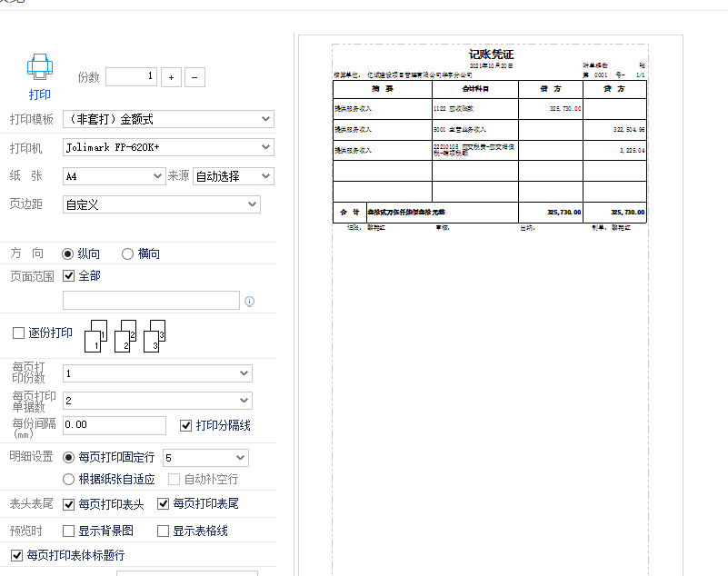Image resolution: width=728 pixels, height=576 pixels.
Task: Decrease copies with the minus button
Action: 194,77
